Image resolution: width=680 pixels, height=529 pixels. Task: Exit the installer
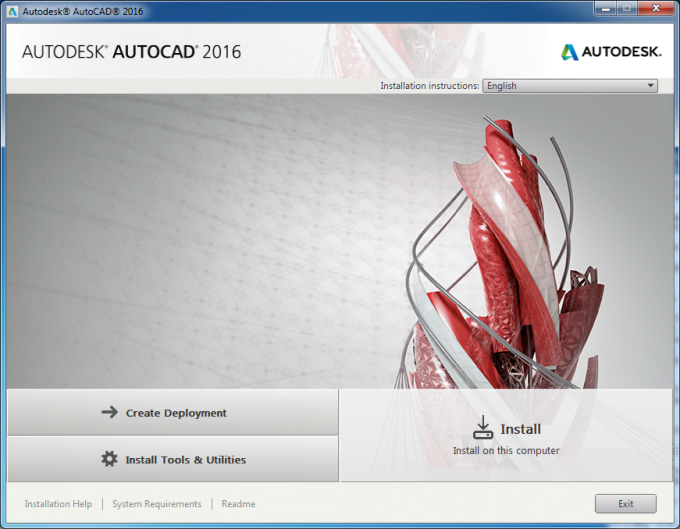[x=625, y=504]
